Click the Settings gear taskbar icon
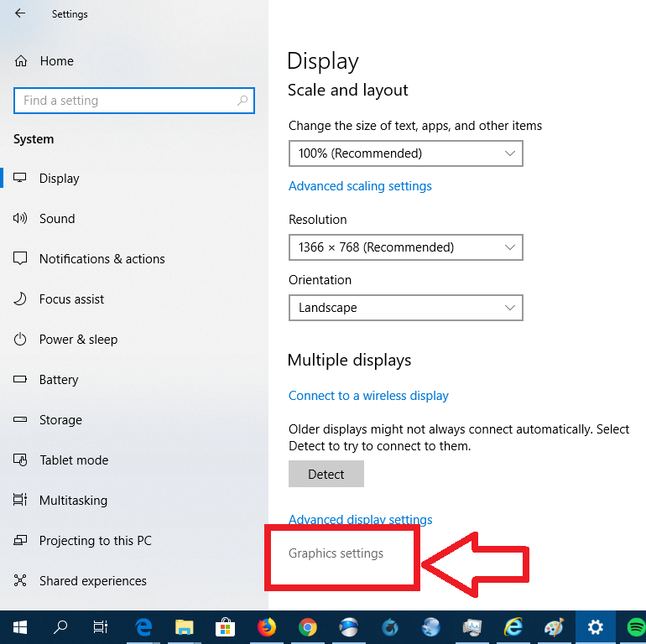 point(596,627)
